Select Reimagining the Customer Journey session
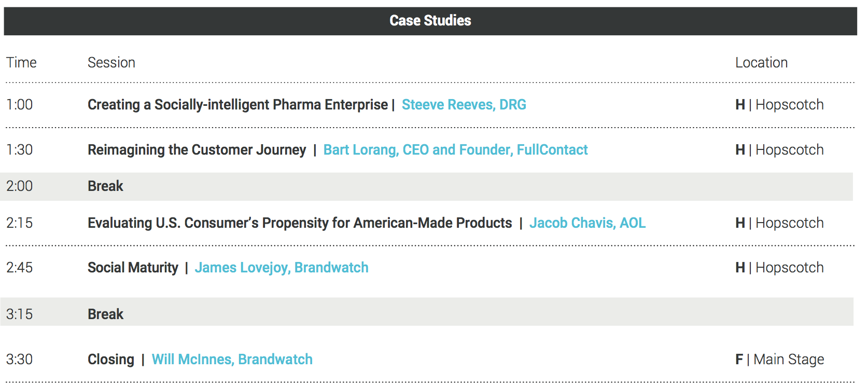Viewport: 868px width, 385px height. pos(197,150)
